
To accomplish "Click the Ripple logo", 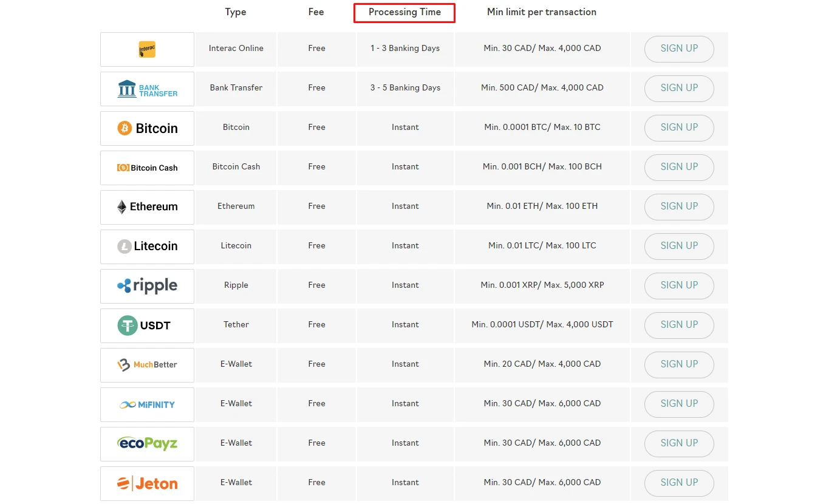I will (147, 286).
